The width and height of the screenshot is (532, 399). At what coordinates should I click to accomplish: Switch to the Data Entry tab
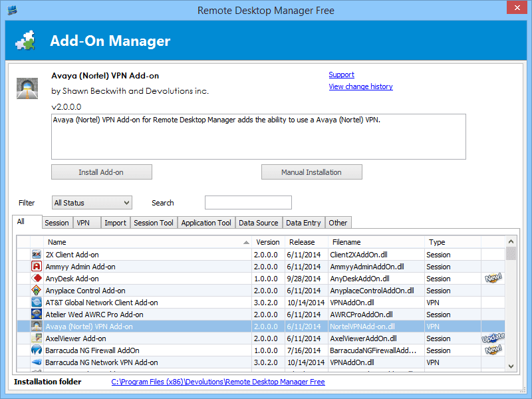pos(303,223)
